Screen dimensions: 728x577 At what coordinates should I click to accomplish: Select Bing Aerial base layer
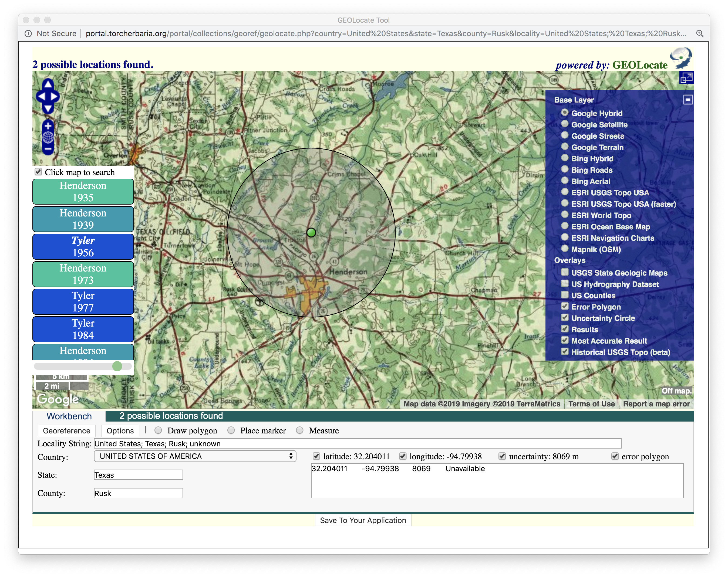[x=565, y=181]
